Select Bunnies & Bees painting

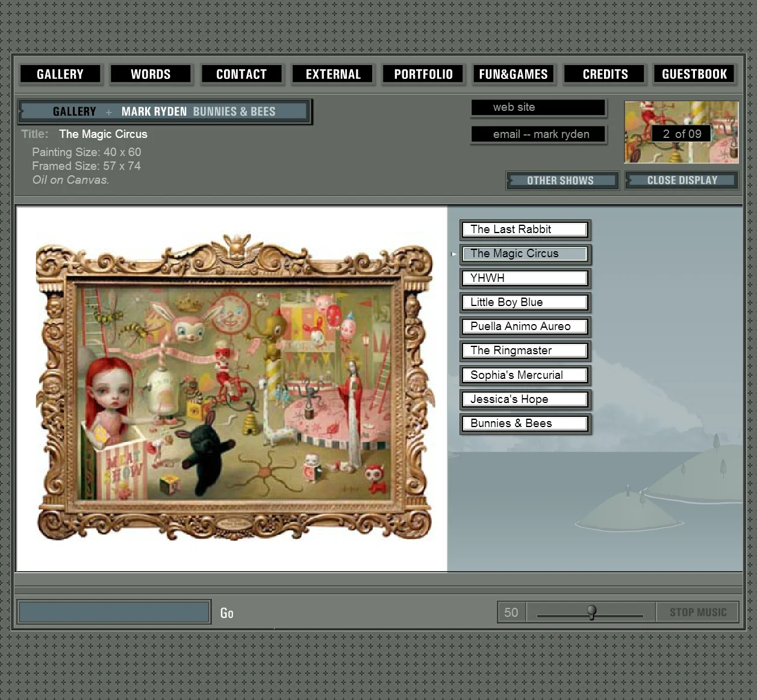pos(525,423)
